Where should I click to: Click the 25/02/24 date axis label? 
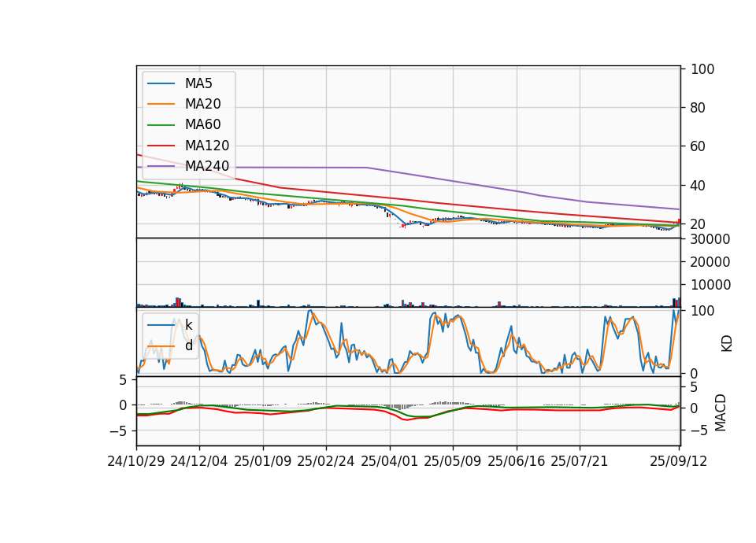coord(326,461)
